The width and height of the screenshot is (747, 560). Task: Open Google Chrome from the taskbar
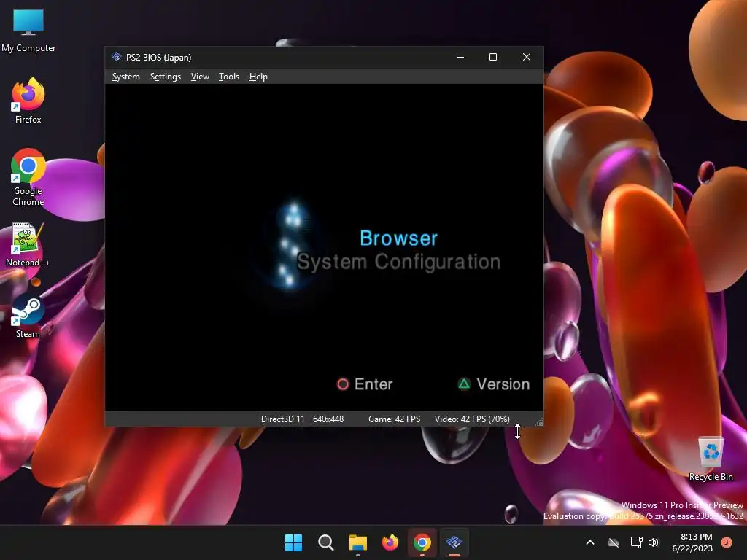pyautogui.click(x=422, y=542)
